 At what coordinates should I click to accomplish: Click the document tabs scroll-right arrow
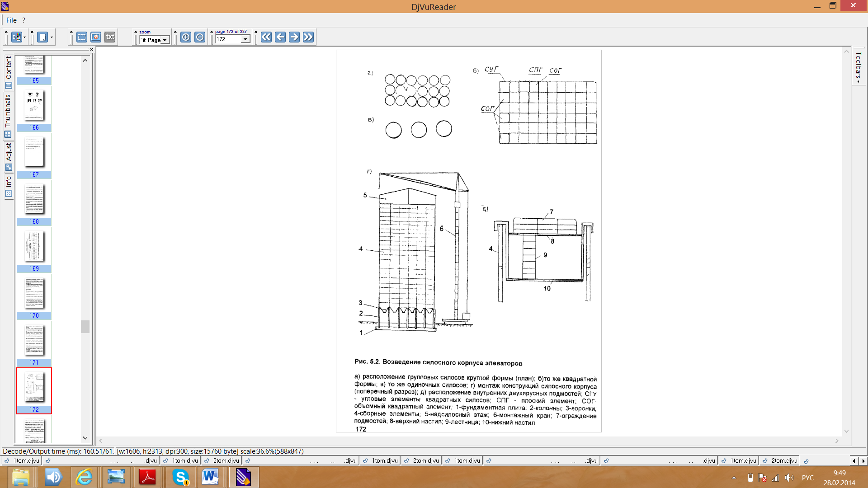[x=863, y=461]
